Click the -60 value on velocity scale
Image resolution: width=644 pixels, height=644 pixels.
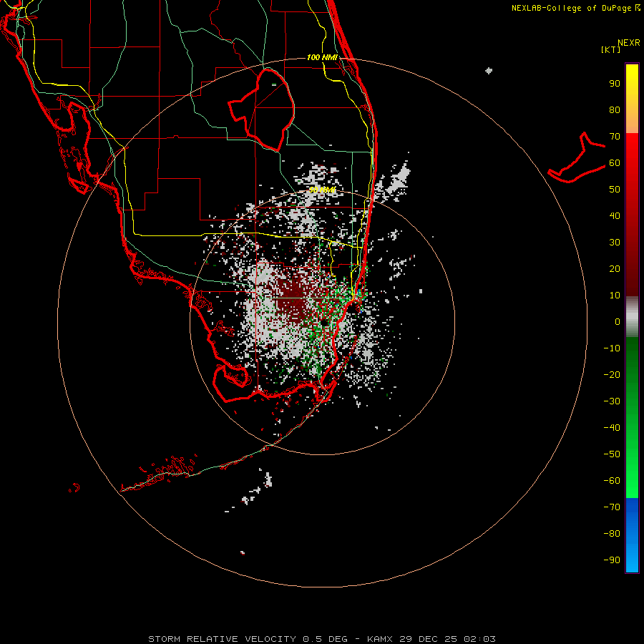(612, 481)
